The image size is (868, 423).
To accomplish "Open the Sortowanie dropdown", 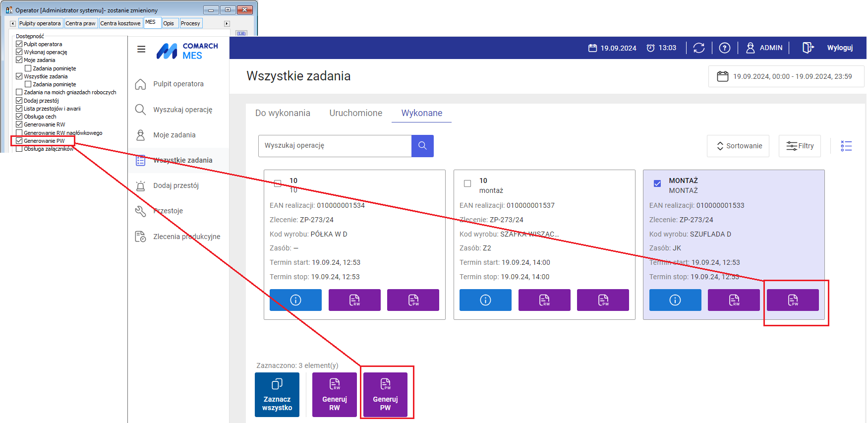I will click(x=738, y=146).
